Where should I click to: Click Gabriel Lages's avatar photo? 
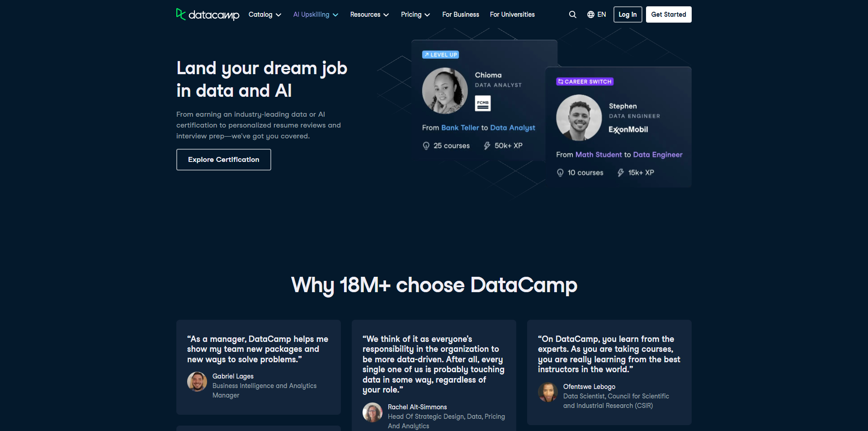tap(197, 381)
